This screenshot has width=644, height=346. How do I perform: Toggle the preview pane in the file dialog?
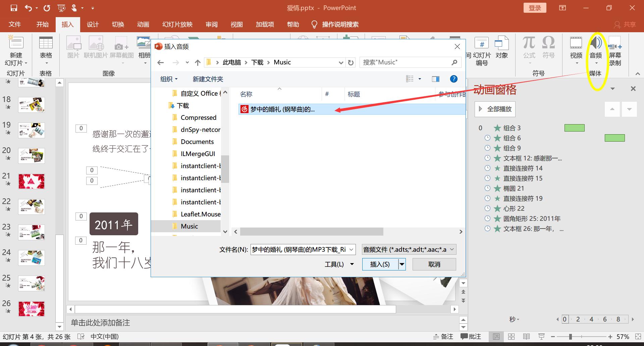pos(436,79)
